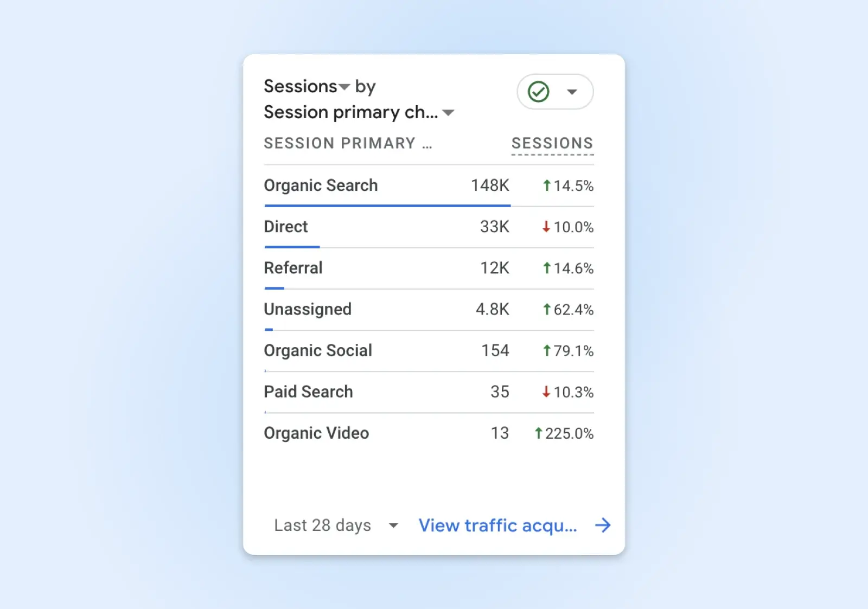Click the green up arrow beside 14.5%
The height and width of the screenshot is (609, 868).
coord(547,185)
